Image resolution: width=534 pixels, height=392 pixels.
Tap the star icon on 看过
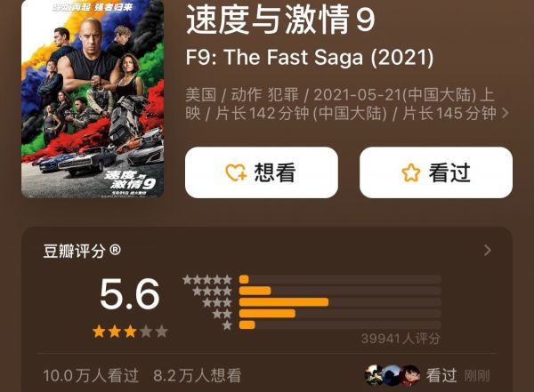pyautogui.click(x=411, y=172)
